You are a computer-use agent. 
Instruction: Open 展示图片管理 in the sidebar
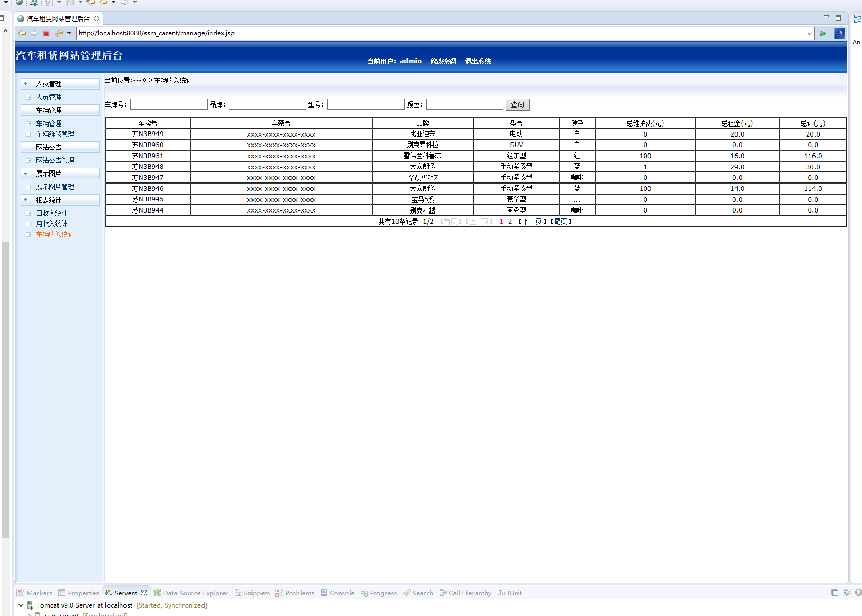(x=55, y=187)
